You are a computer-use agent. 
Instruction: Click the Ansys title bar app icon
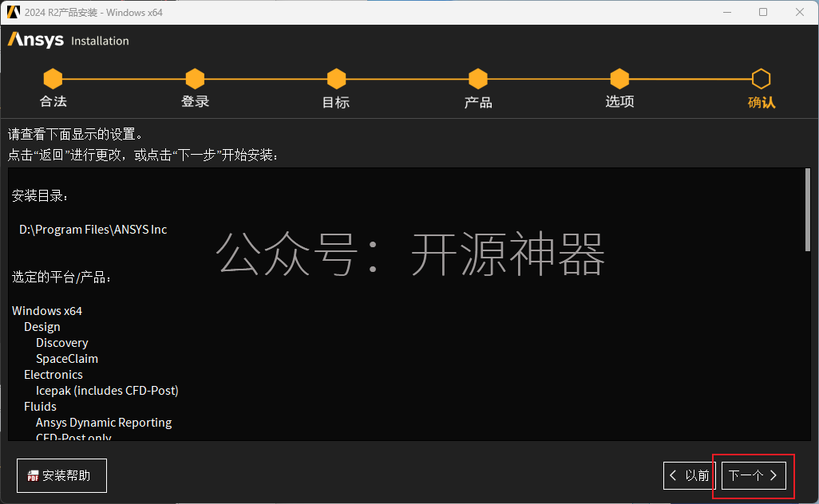tap(13, 12)
